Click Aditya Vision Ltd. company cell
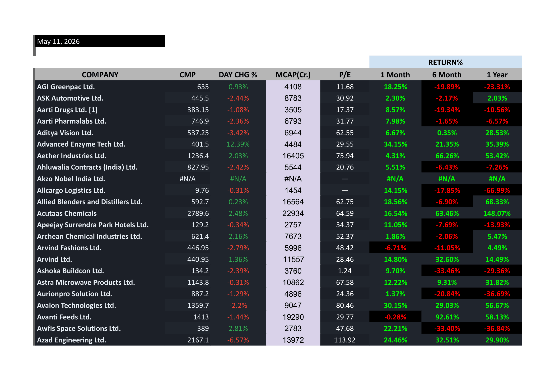 tap(65, 133)
